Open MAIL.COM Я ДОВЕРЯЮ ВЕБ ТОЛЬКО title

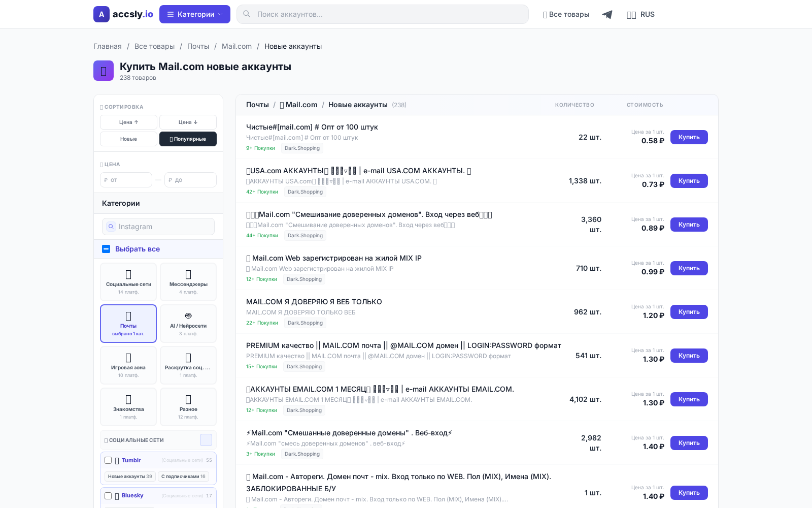point(314,302)
